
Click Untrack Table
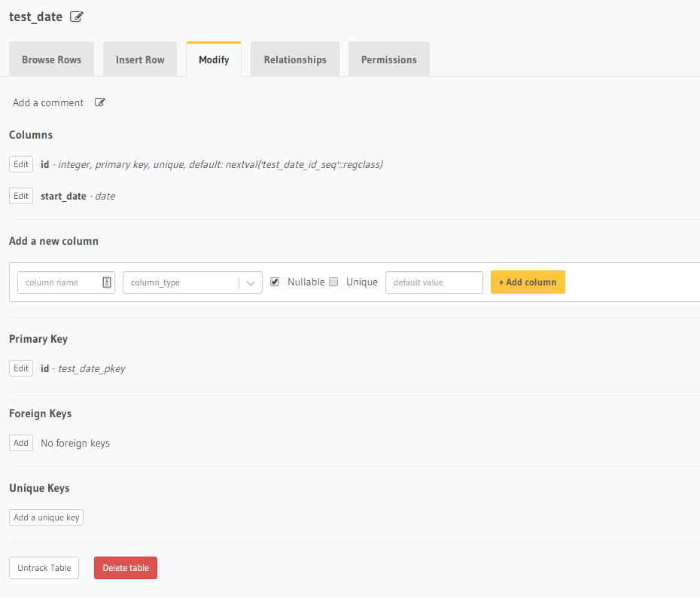click(44, 568)
